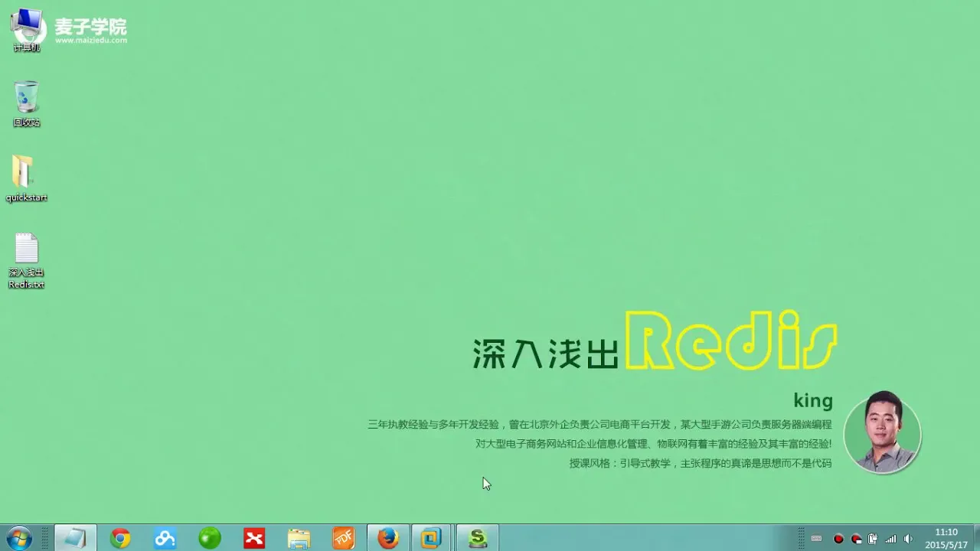Open Windows Explorer from the taskbar
Viewport: 980px width, 551px height.
[x=299, y=538]
